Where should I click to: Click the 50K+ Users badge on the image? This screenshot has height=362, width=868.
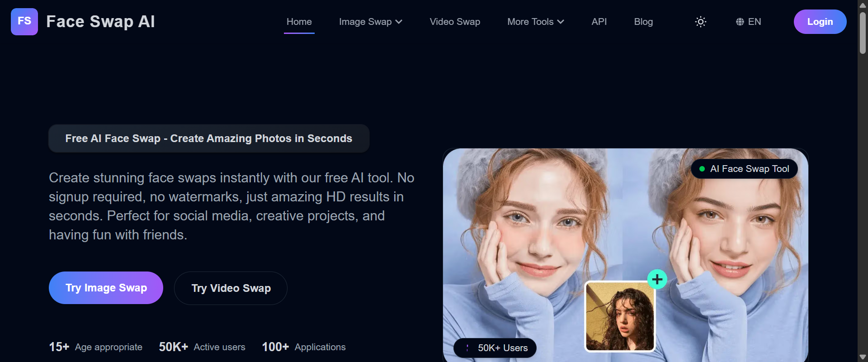click(x=495, y=348)
